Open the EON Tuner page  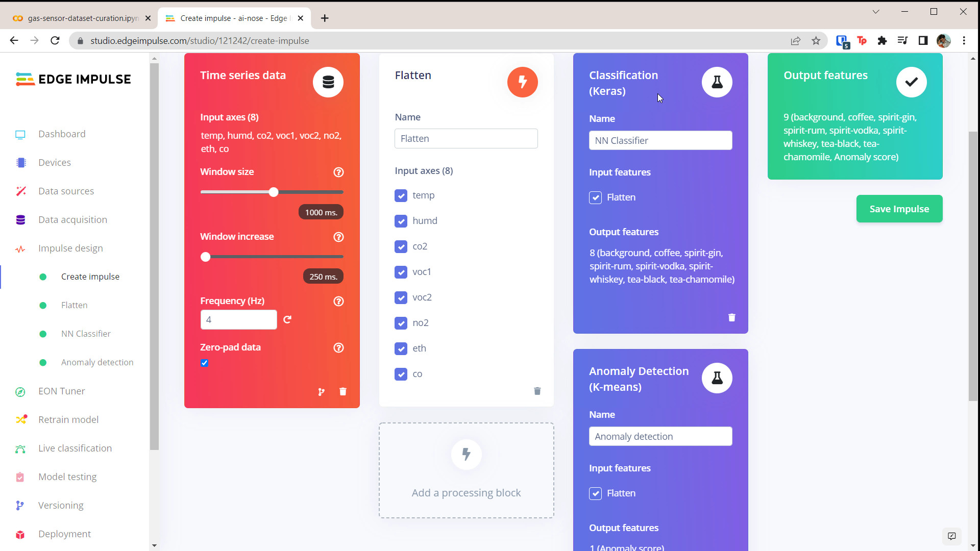[x=61, y=391]
